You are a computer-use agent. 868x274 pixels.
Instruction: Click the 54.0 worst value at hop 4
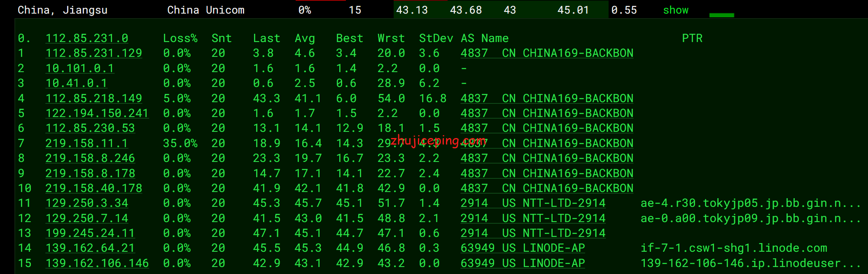click(391, 98)
